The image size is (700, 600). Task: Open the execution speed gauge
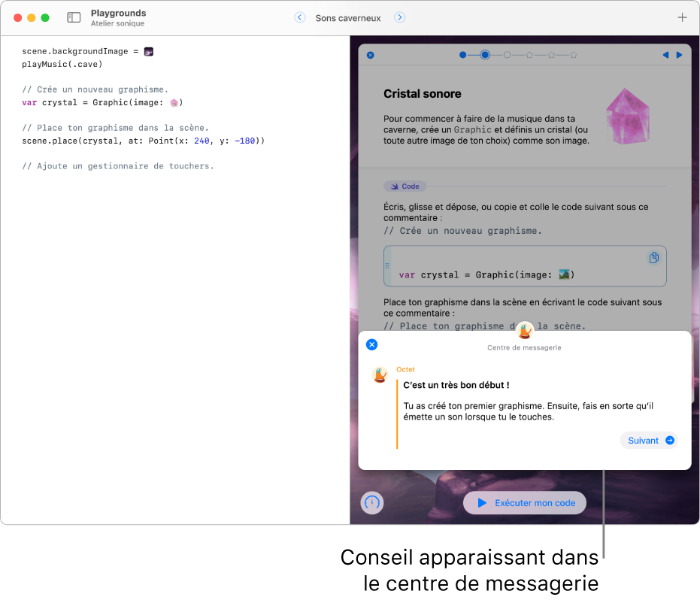click(372, 503)
